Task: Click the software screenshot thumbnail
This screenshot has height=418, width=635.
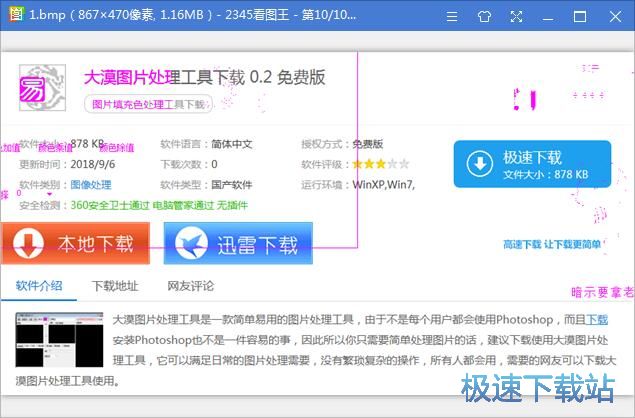Action: [59, 340]
